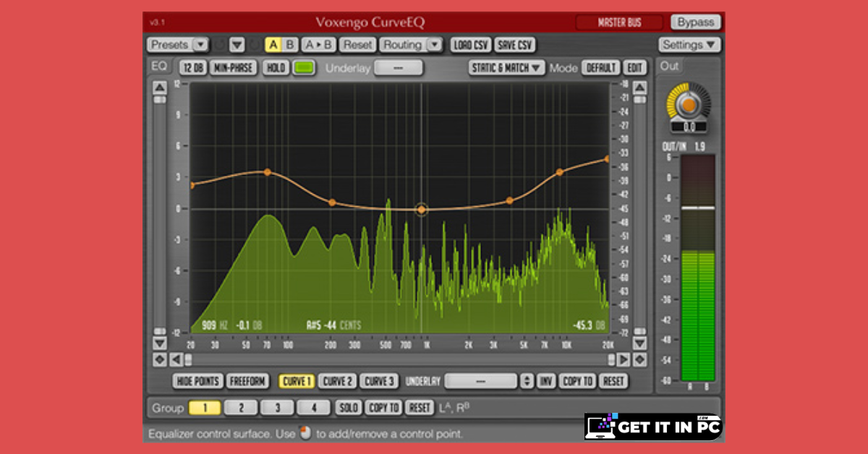The width and height of the screenshot is (868, 454).
Task: Select CURVE 1
Action: 297,381
